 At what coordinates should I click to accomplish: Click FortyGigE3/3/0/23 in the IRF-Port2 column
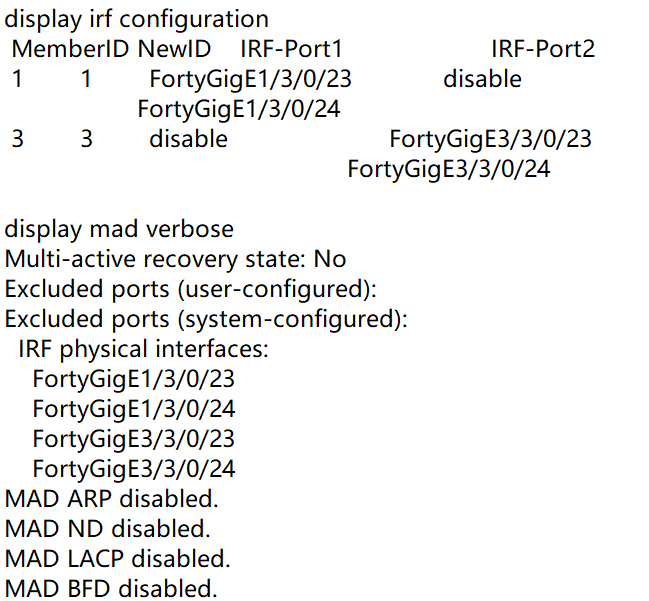(490, 139)
